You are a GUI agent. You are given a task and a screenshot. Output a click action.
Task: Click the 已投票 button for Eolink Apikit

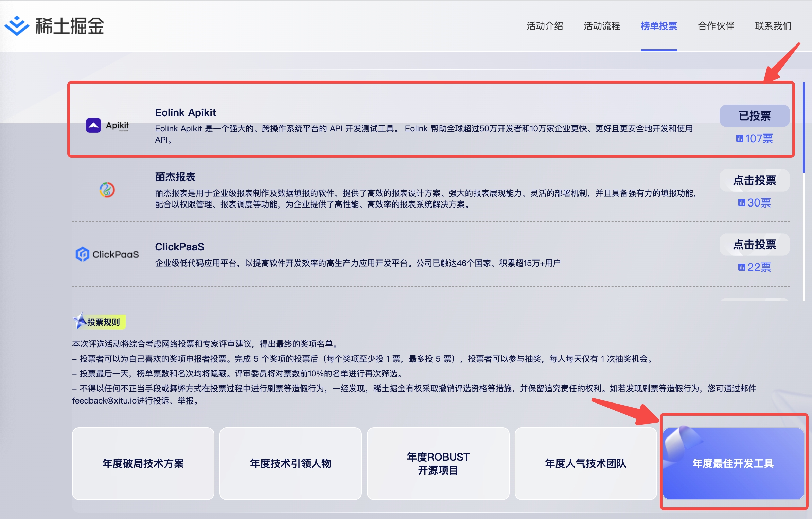tap(754, 116)
